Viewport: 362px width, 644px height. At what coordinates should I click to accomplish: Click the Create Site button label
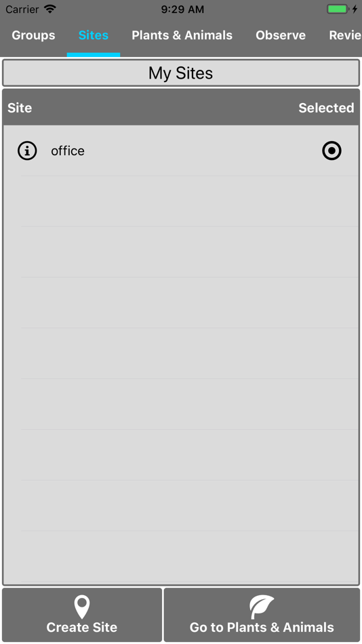pos(82,627)
